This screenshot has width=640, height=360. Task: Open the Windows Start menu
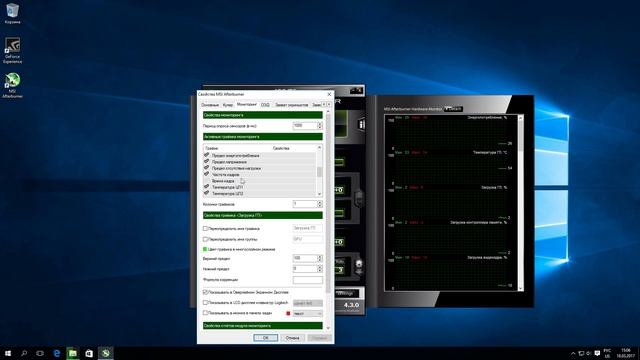(8, 353)
